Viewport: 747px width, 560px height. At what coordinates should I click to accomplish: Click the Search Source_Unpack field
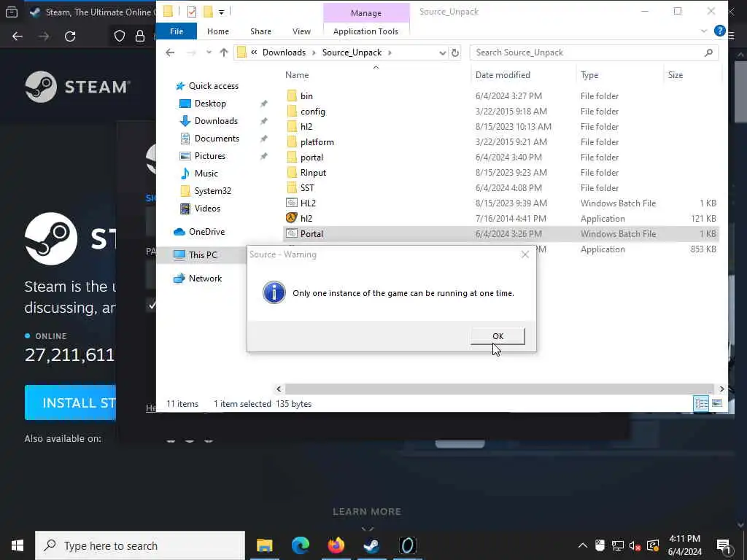tap(594, 52)
